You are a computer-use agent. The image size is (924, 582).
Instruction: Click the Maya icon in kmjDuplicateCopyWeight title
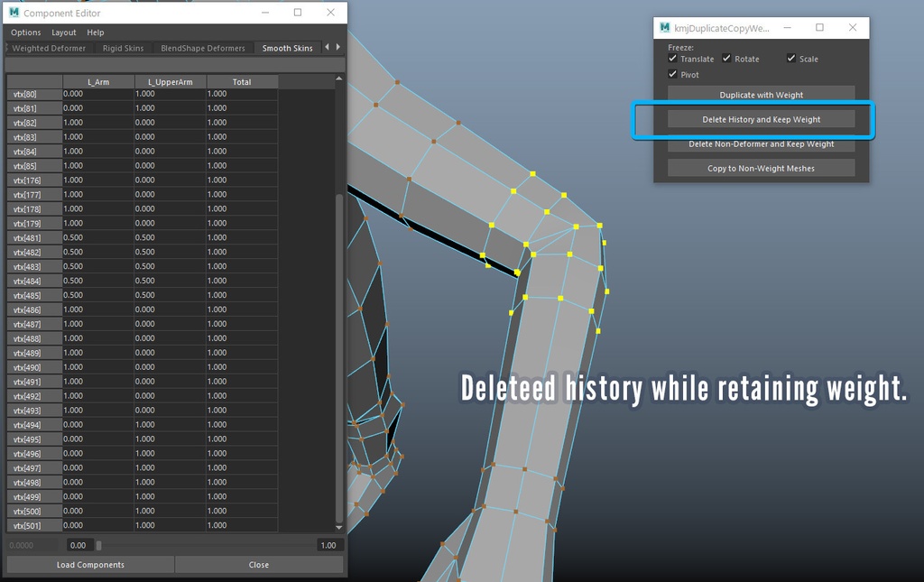[665, 27]
